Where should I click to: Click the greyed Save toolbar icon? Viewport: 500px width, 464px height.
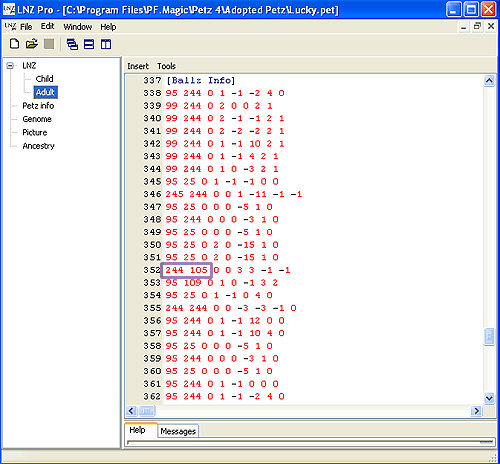pos(49,44)
